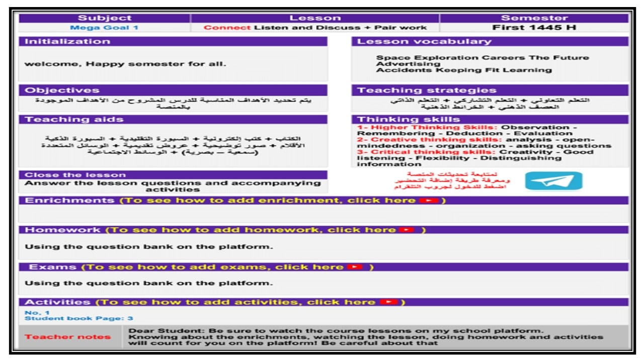Click the Student book Page: 3 text
Image resolution: width=644 pixels, height=362 pixels.
point(79,318)
